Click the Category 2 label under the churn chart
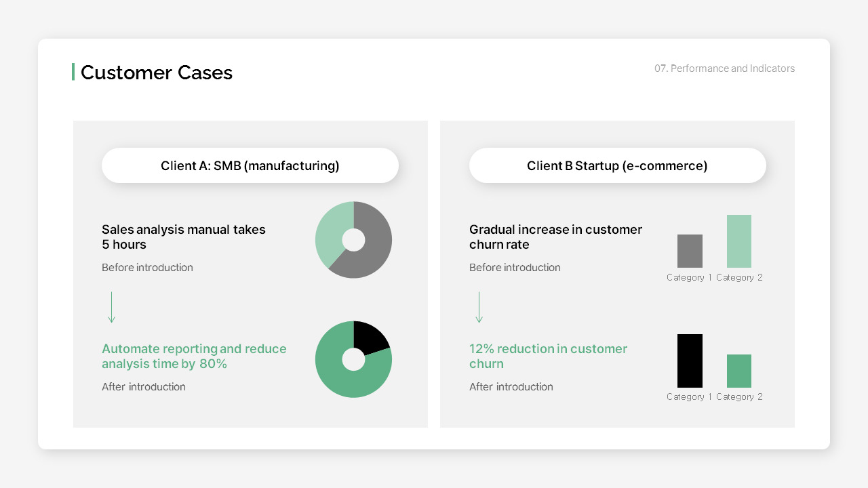868x488 pixels. click(x=739, y=277)
